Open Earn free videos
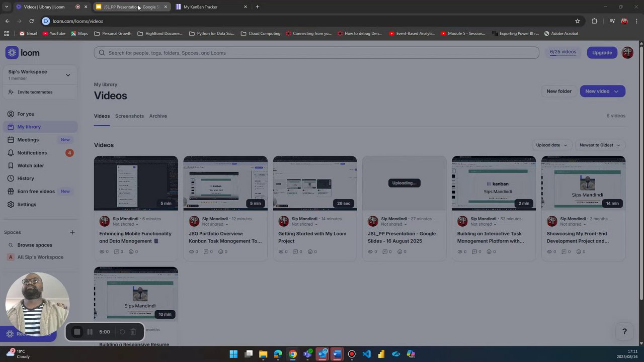Screen dimensions: 644x362 click(x=40, y=192)
